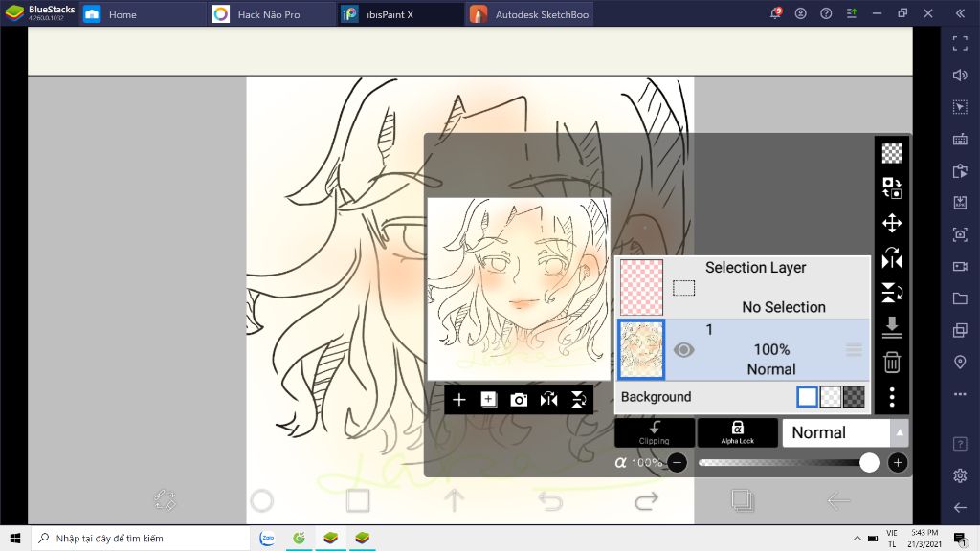Increase opacity with plus button

coord(898,463)
